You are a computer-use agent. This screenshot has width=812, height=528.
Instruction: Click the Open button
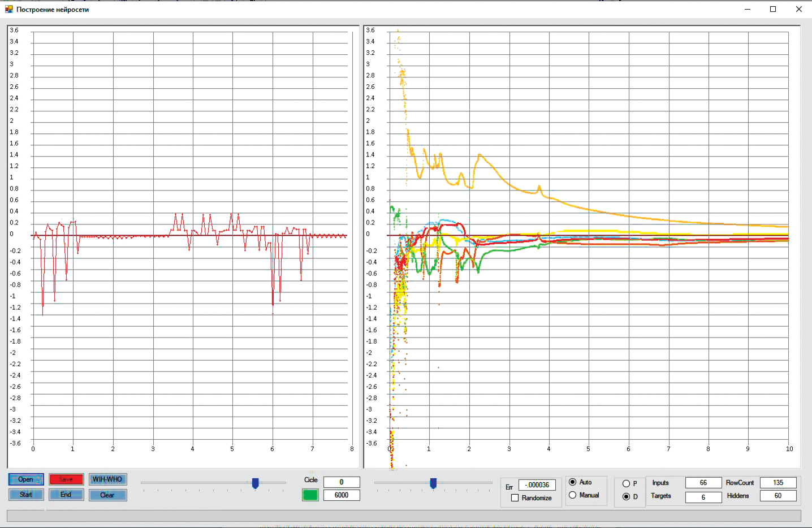pyautogui.click(x=26, y=479)
